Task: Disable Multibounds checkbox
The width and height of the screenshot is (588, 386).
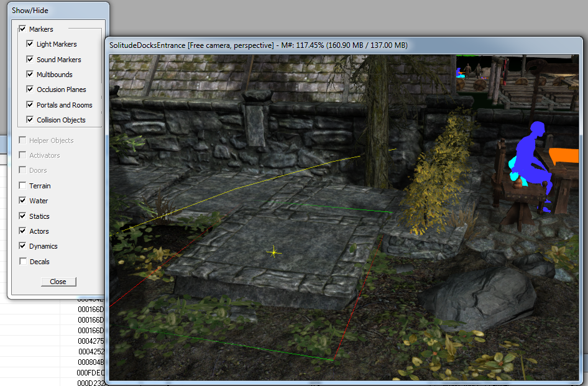Action: pyautogui.click(x=30, y=74)
